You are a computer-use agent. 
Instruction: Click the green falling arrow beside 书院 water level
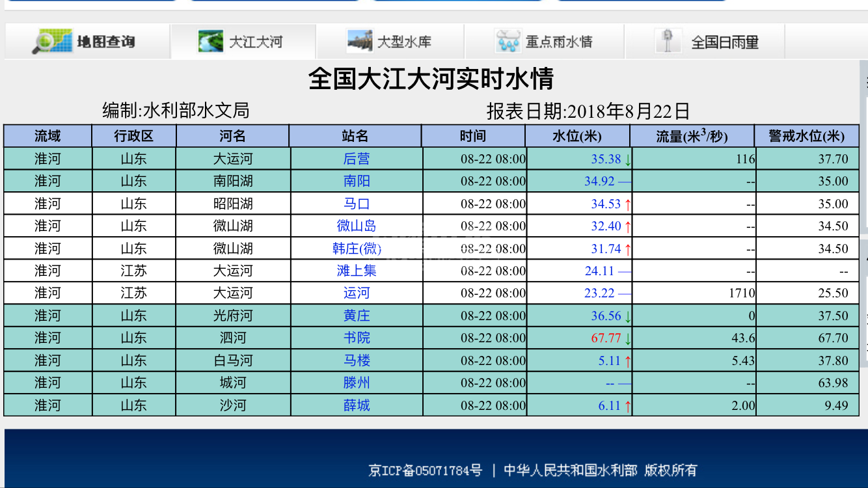coord(628,338)
